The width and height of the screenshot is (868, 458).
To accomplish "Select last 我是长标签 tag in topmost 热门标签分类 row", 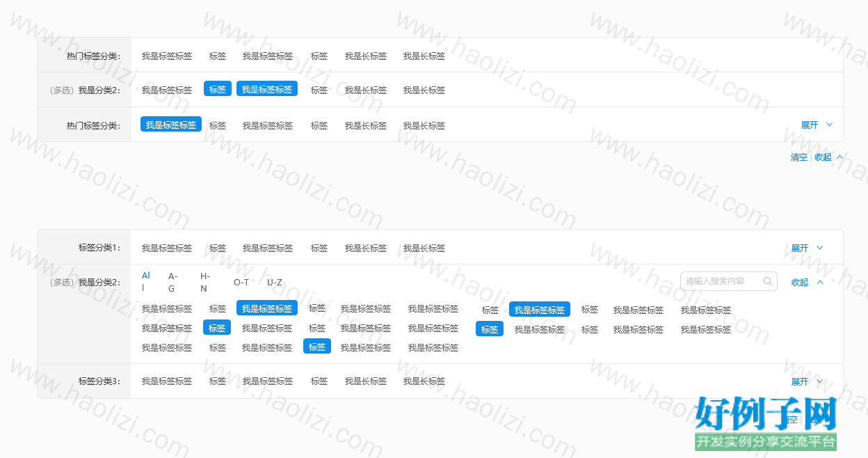I will click(424, 56).
